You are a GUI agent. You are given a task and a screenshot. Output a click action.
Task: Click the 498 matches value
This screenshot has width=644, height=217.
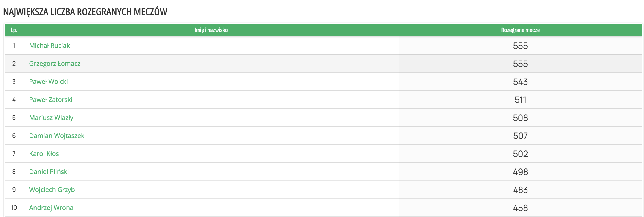[520, 172]
